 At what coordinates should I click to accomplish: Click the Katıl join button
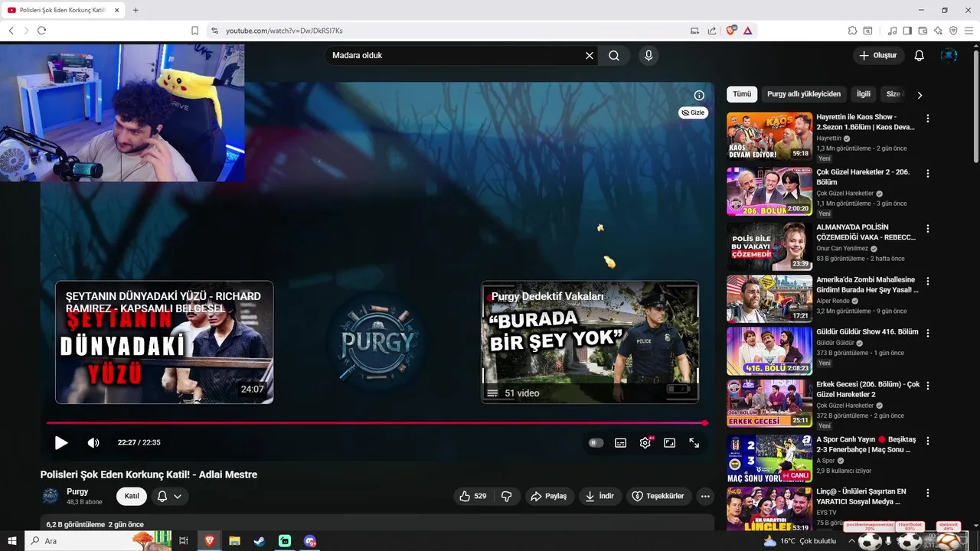tap(132, 496)
